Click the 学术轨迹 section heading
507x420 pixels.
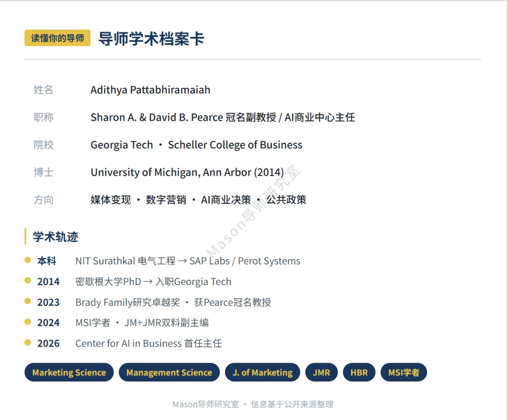click(55, 237)
